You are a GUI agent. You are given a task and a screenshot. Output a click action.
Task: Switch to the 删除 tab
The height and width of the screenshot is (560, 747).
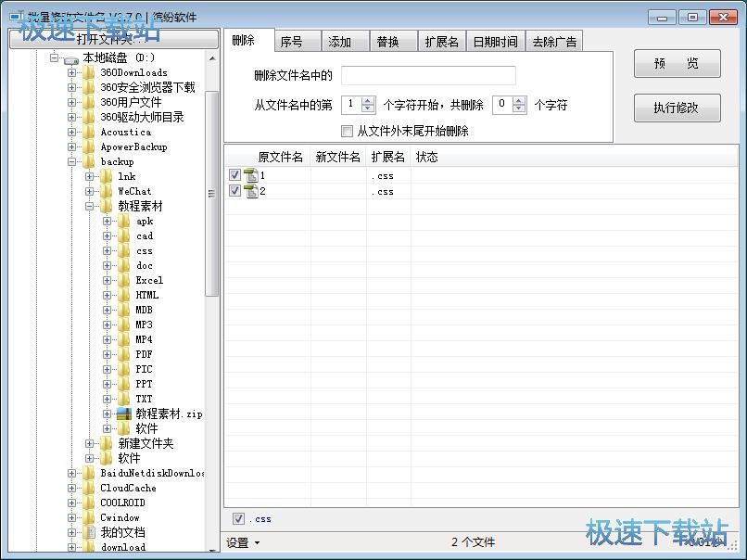coord(248,40)
